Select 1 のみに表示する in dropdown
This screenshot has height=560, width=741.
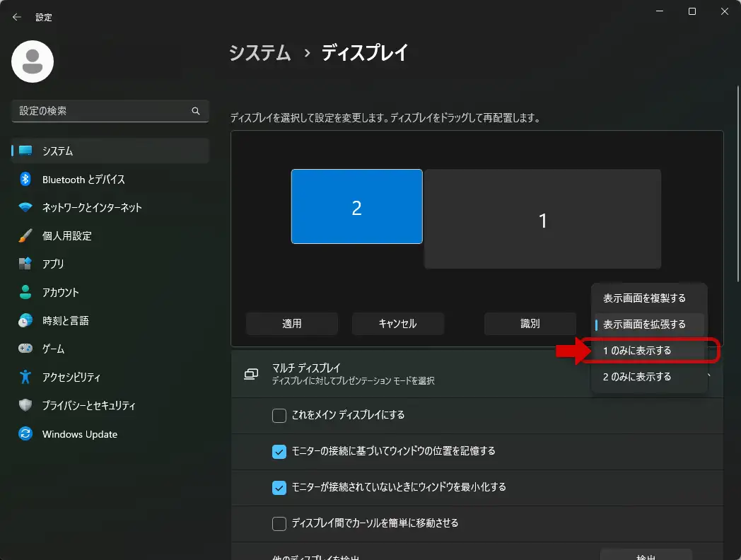[637, 351]
